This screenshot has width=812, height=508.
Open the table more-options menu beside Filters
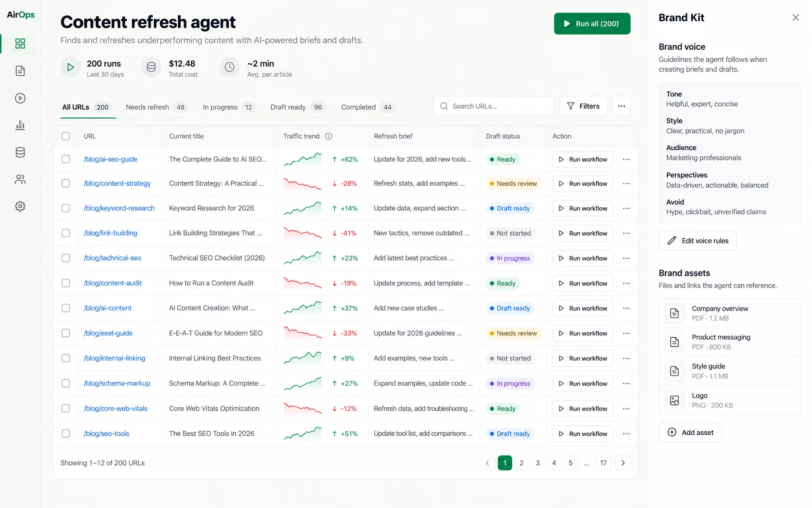click(x=622, y=106)
